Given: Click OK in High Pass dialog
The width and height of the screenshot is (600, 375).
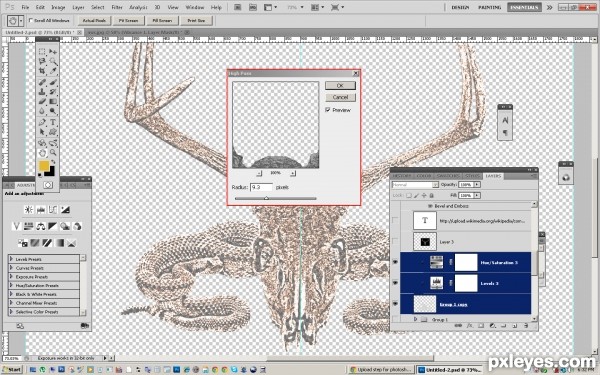Looking at the screenshot, I should (x=340, y=85).
